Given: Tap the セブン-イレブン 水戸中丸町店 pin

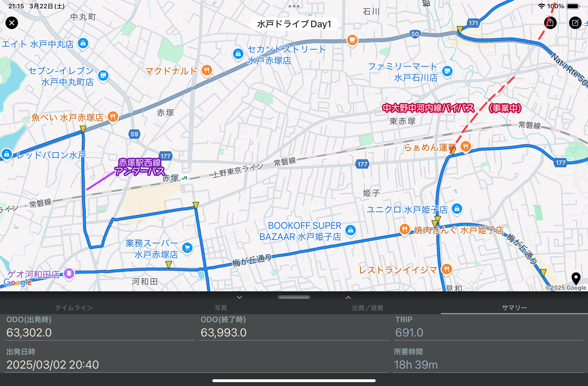Looking at the screenshot, I should (x=103, y=76).
